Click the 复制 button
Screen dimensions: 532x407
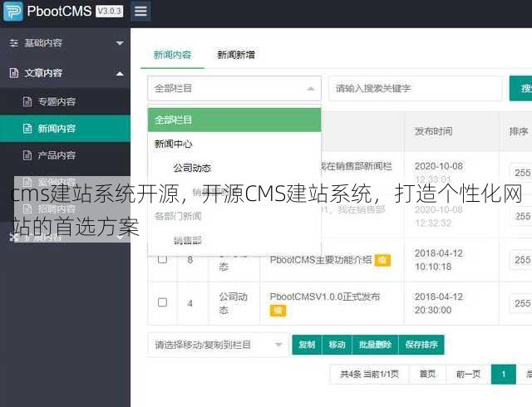pyautogui.click(x=307, y=345)
